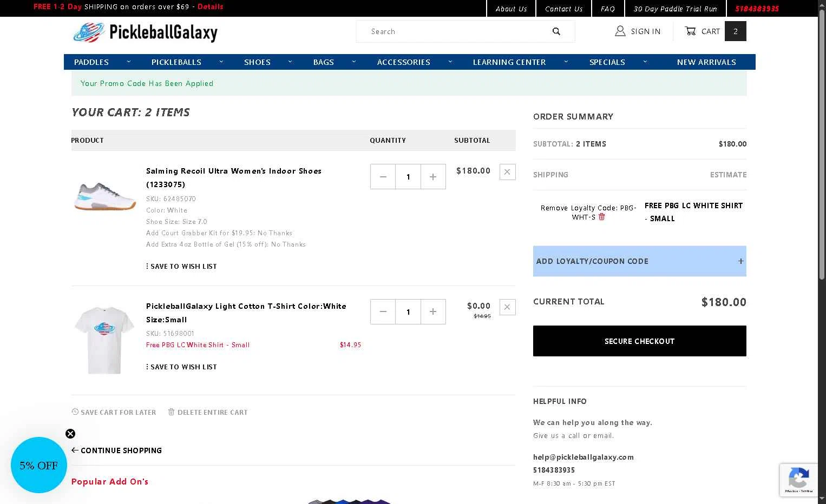Decrease quantity of the White T-Shirt
The image size is (826, 504).
(383, 312)
